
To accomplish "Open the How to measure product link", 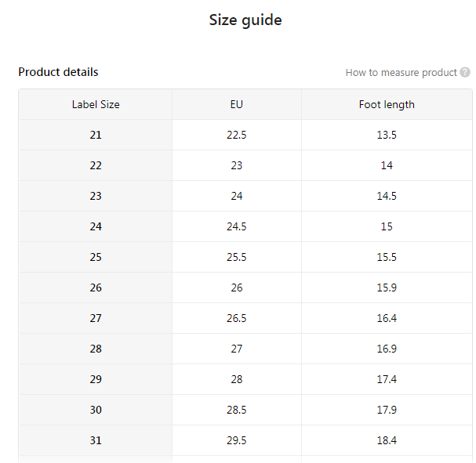I will [x=401, y=73].
